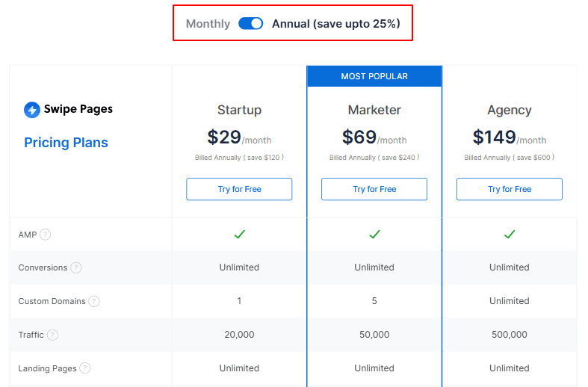Click Agency Conversions 'Unlimited' cell

tap(510, 267)
